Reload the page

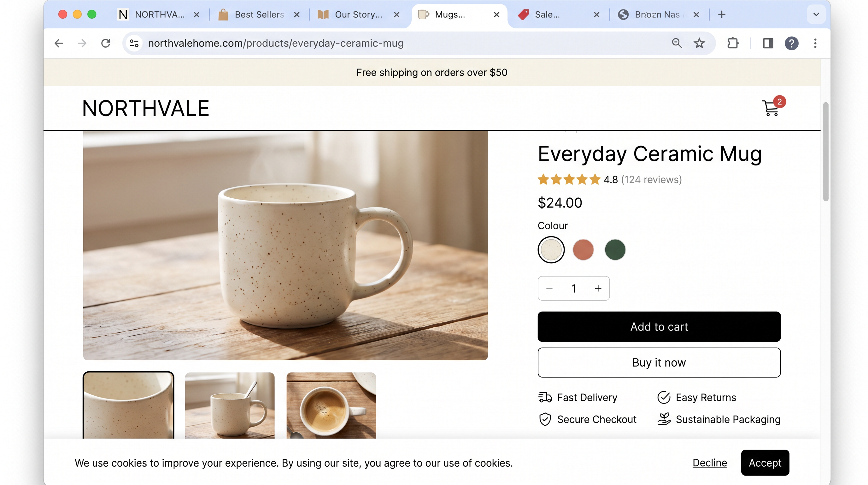(x=106, y=43)
